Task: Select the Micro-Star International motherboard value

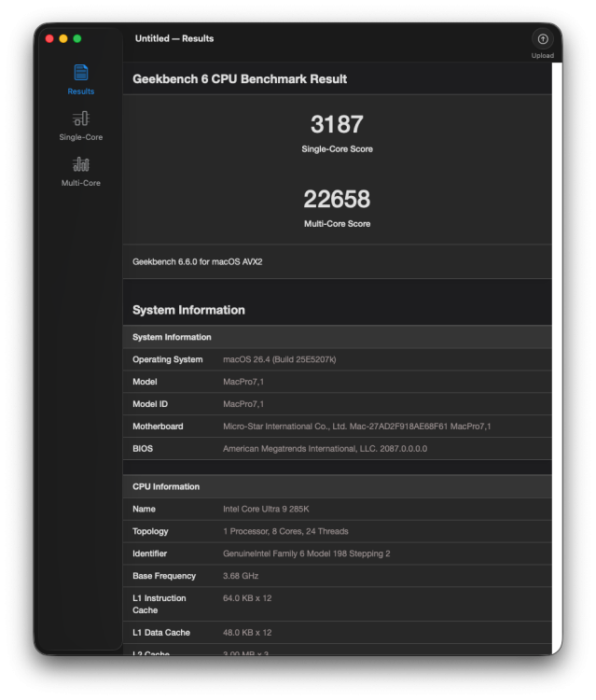Action: pyautogui.click(x=356, y=427)
